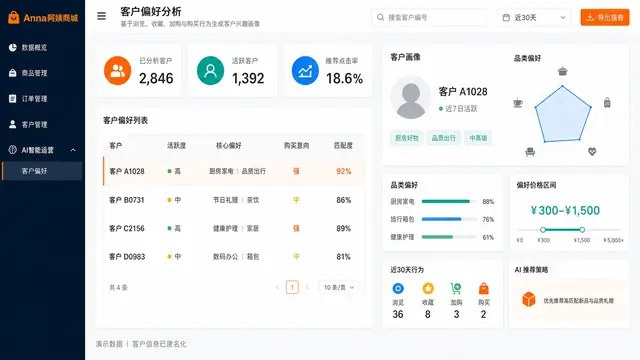Viewport: 640px width, 360px height.
Task: Click the pie chart icon beside 数据概览
Action: pyautogui.click(x=13, y=47)
